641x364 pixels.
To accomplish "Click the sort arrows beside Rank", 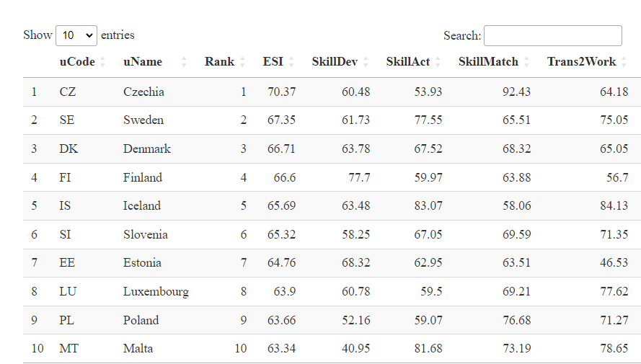I will pos(242,62).
